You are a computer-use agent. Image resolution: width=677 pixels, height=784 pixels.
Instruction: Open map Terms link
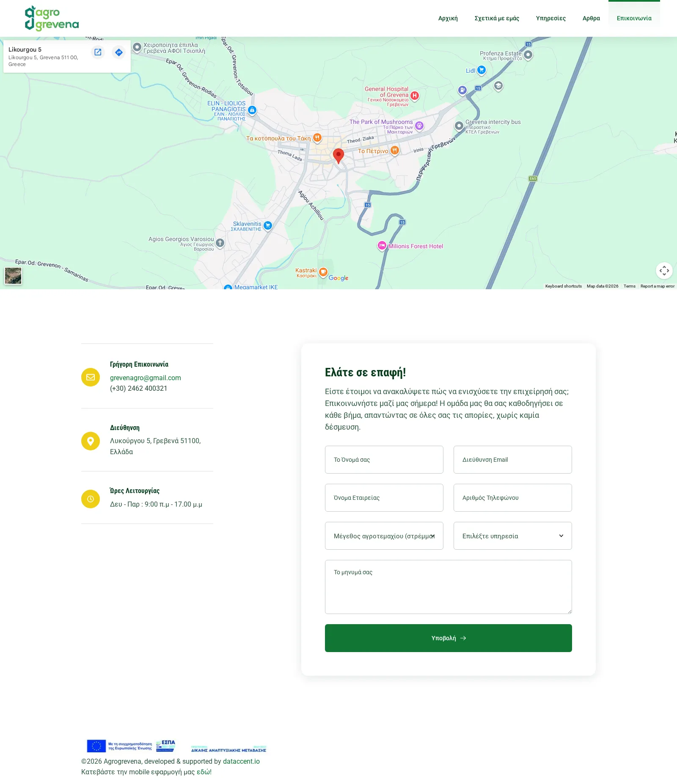click(629, 286)
